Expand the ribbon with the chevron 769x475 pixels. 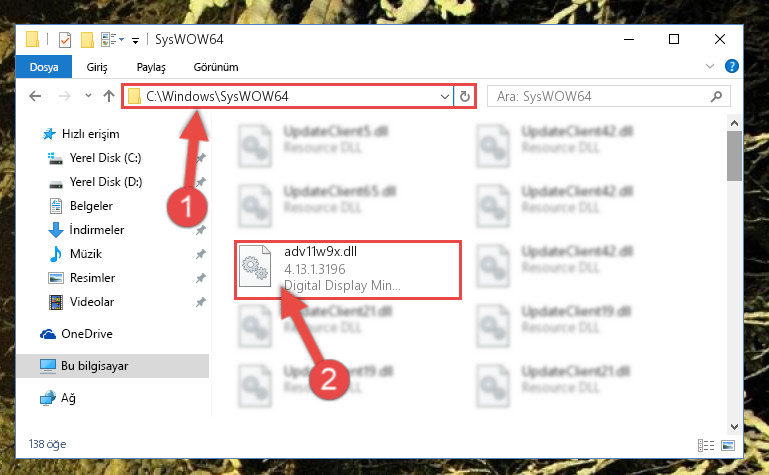click(x=710, y=66)
